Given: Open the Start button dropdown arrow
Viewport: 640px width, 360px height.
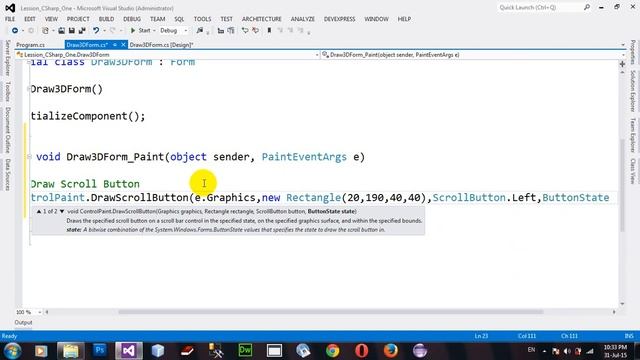Looking at the screenshot, I should tap(154, 31).
